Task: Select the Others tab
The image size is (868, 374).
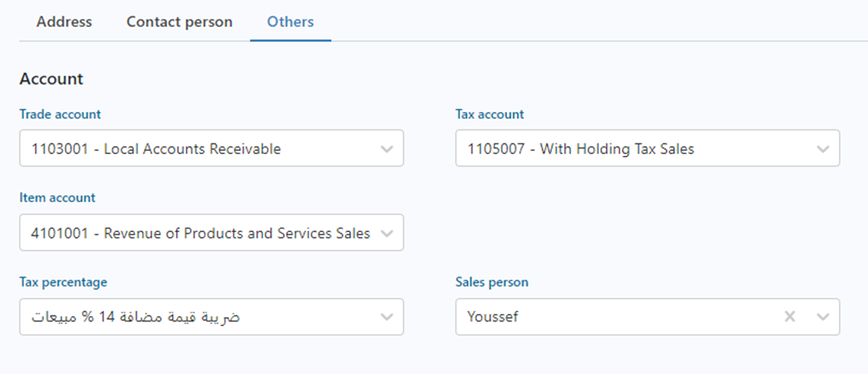Action: coord(290,22)
